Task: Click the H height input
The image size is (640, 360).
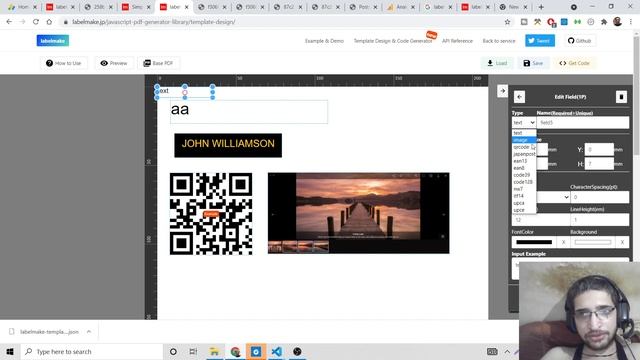Action: 599,164
